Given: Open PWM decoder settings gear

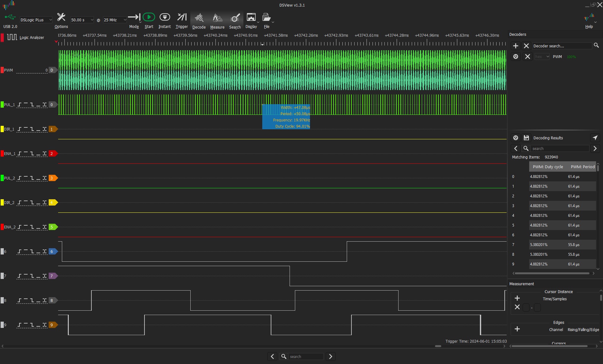Looking at the screenshot, I should coord(516,57).
